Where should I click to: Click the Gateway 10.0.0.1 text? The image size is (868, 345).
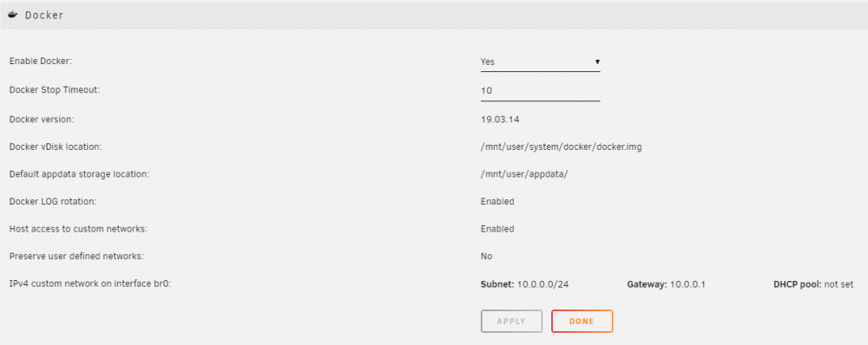(666, 284)
